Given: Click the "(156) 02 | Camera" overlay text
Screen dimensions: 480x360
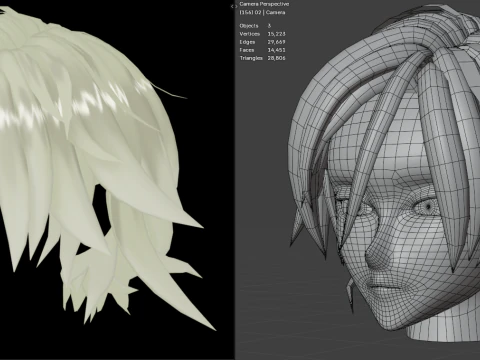Looking at the screenshot, I should pyautogui.click(x=262, y=13).
